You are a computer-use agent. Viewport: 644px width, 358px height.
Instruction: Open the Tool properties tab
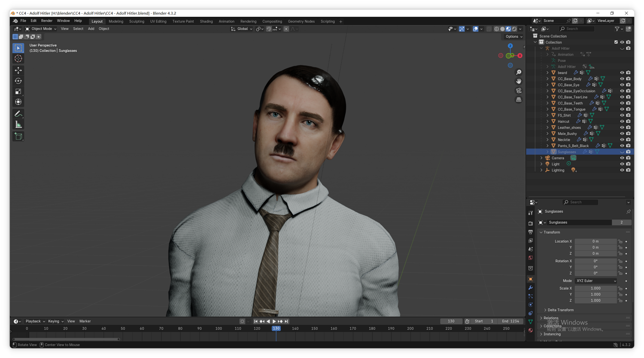click(x=531, y=213)
